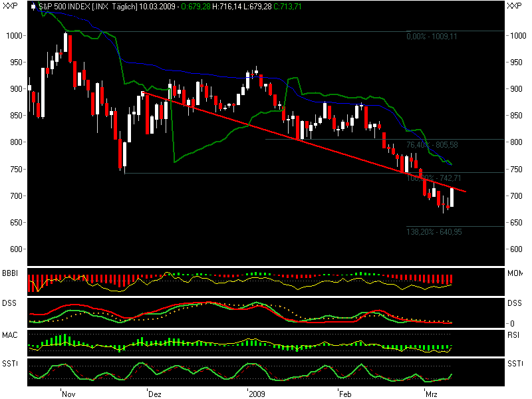
Task: Click the 138,20% - 640,95 Fibonacci label
Action: point(432,231)
